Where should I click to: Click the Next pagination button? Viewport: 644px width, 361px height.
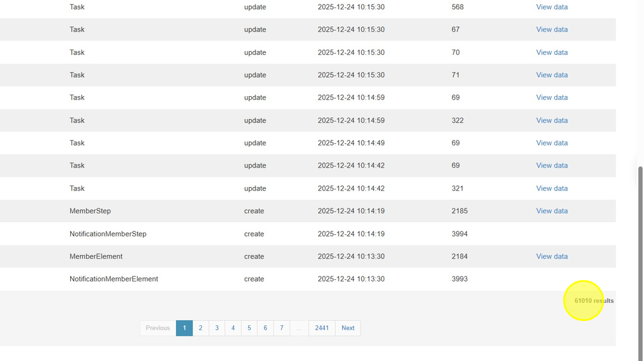tap(348, 328)
